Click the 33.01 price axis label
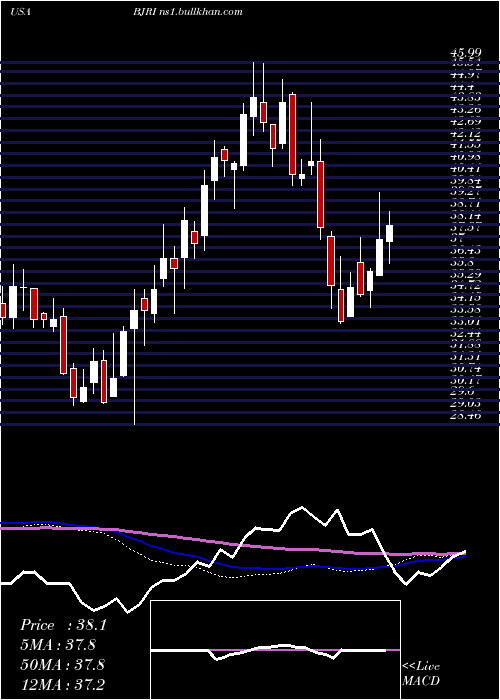The height and width of the screenshot is (700, 500). (x=466, y=321)
